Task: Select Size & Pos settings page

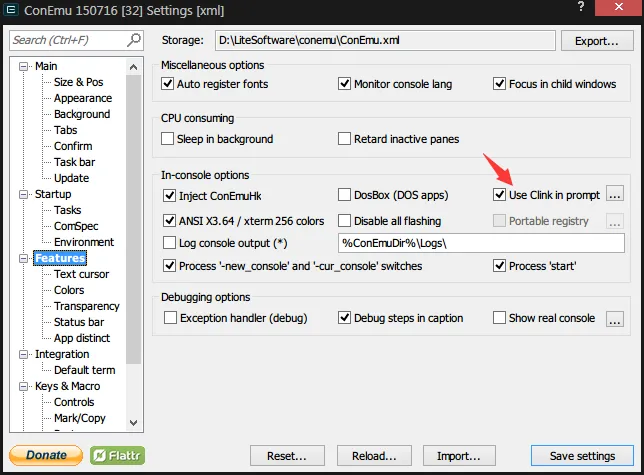Action: 78,82
